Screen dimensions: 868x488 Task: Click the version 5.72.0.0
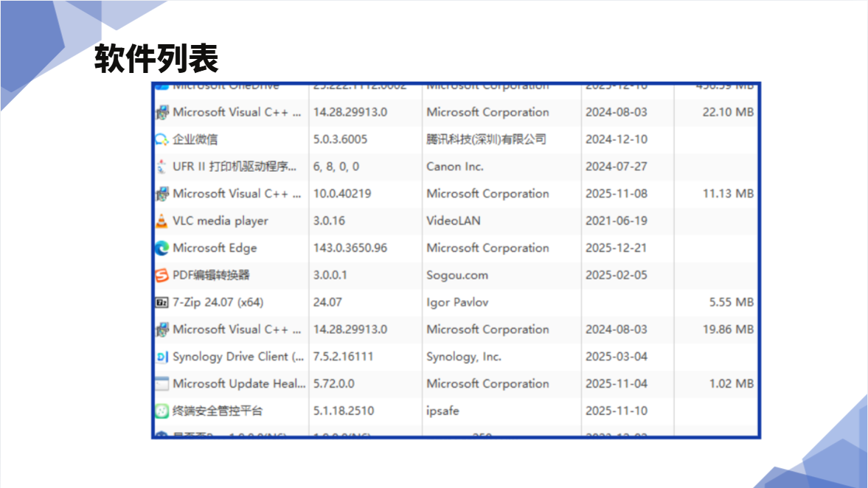(x=334, y=383)
